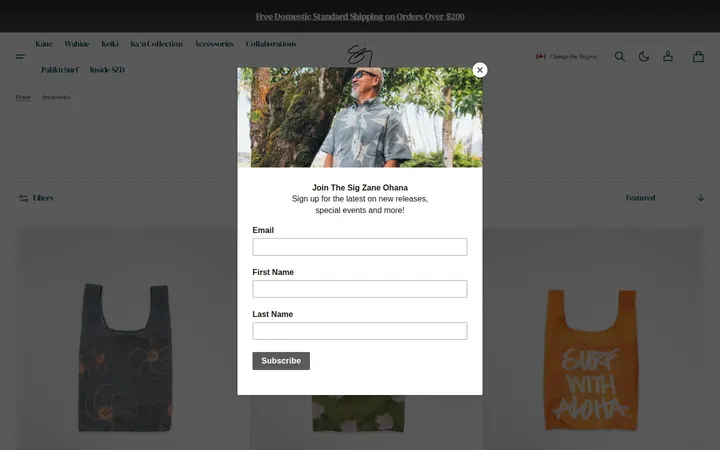Open the Ka'u Collection menu
Image resolution: width=720 pixels, height=450 pixels.
[x=156, y=44]
